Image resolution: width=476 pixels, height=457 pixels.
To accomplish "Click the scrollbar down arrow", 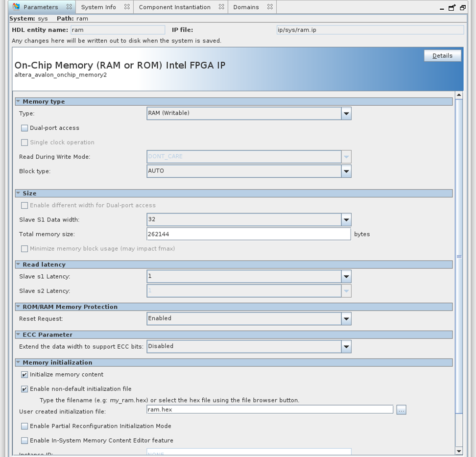I will pyautogui.click(x=459, y=451).
